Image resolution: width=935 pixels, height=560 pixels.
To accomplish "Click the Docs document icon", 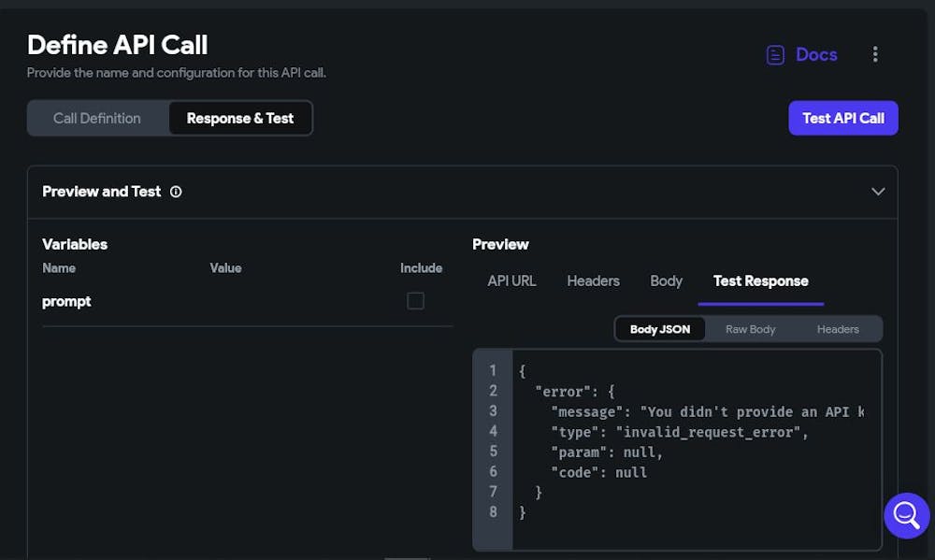I will pos(775,54).
